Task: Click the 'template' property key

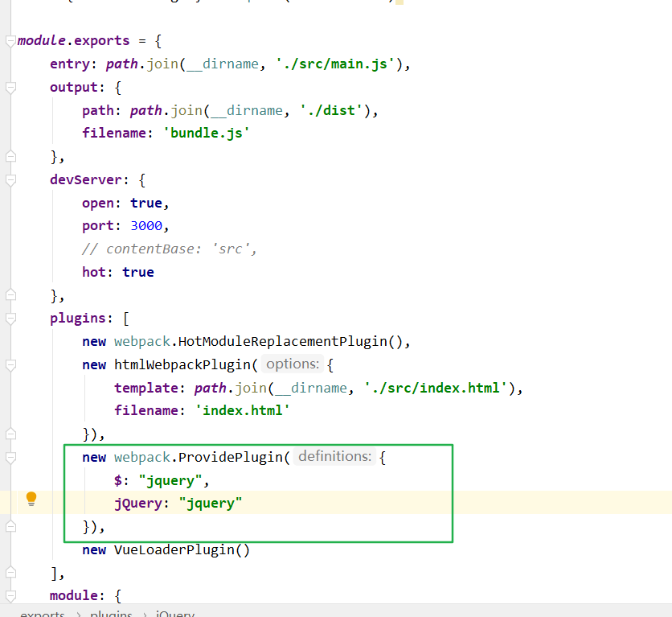Action: [146, 388]
